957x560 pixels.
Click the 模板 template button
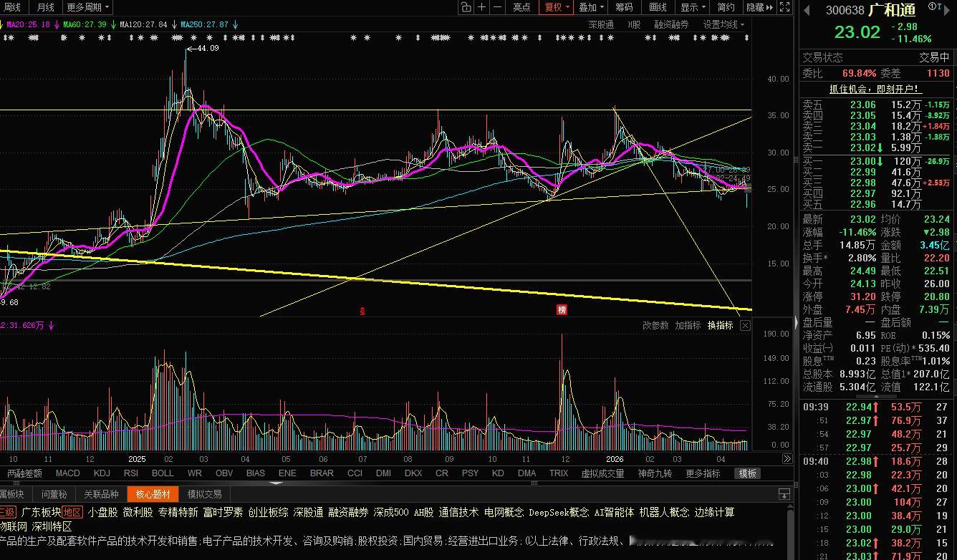(748, 473)
